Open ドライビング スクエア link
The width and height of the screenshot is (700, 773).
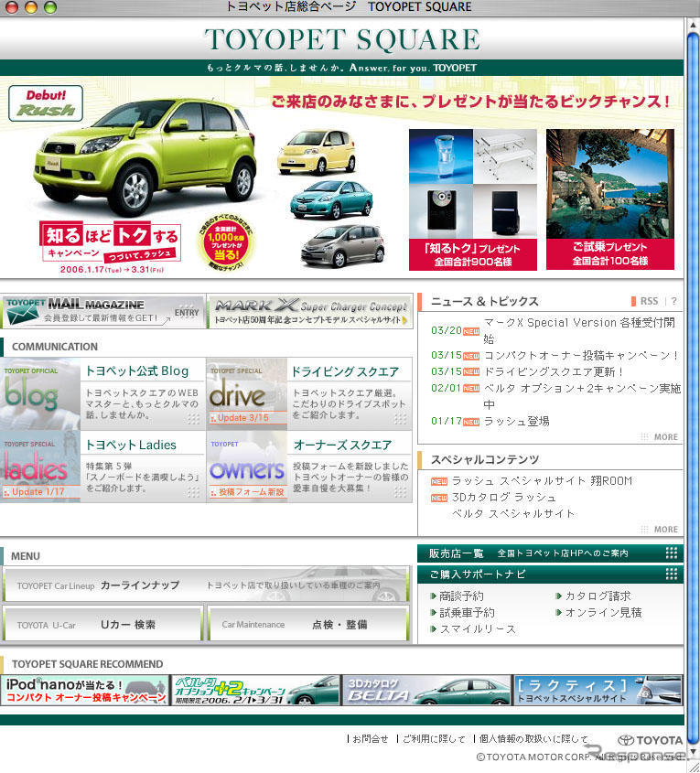coord(345,371)
